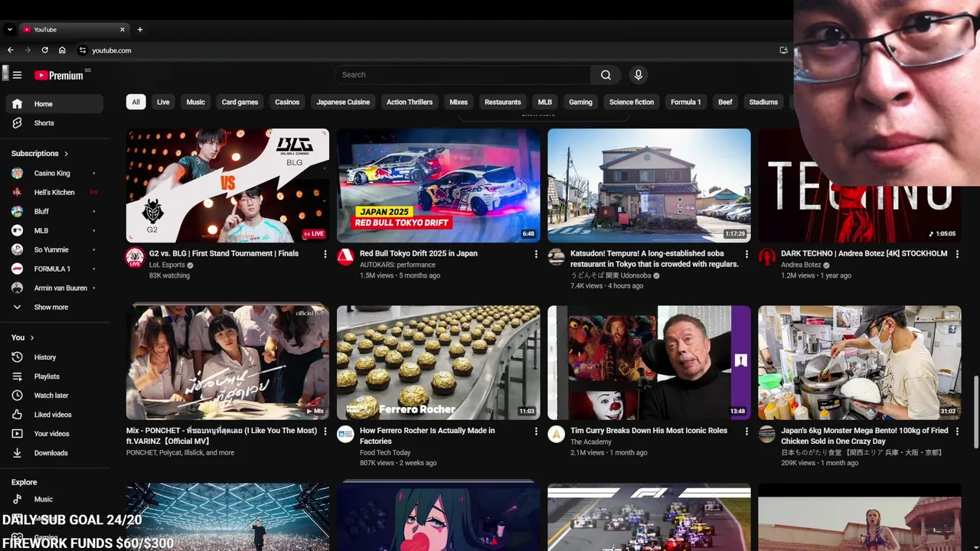Open Armin van Buuren subscription channel
980x551 pixels.
point(54,288)
